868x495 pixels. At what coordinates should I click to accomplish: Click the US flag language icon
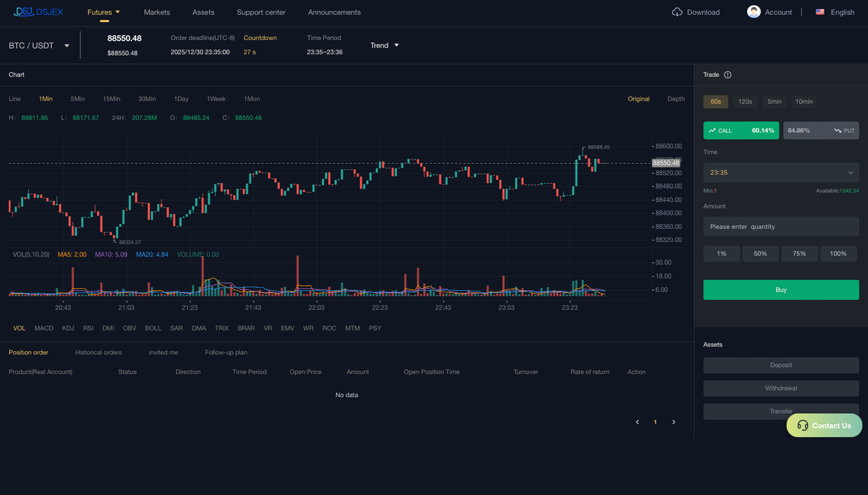coord(820,12)
